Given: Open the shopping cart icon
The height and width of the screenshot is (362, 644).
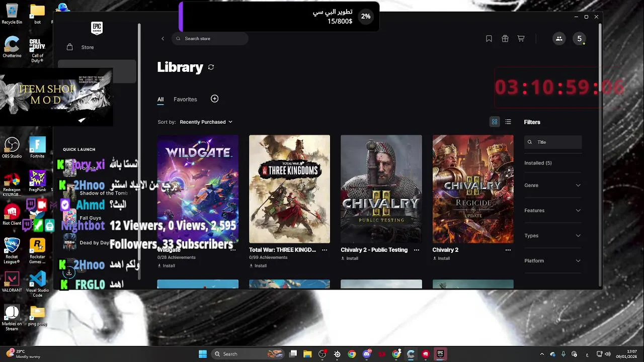Looking at the screenshot, I should pos(521,39).
